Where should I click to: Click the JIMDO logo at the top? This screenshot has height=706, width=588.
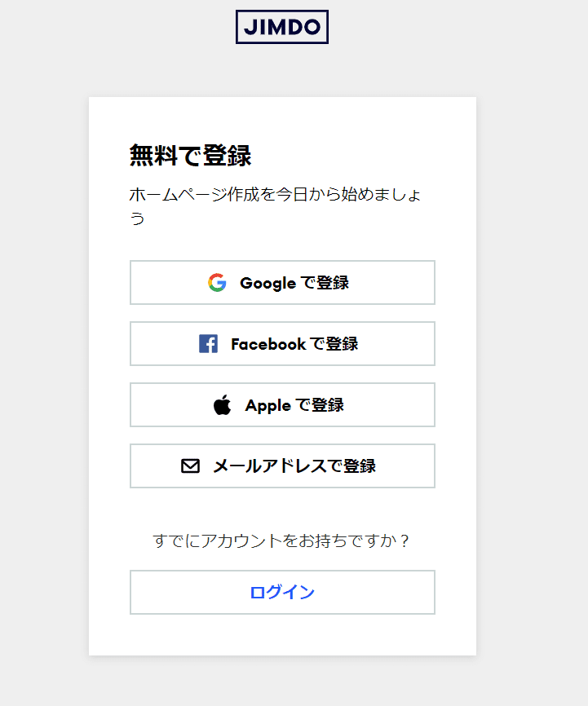click(x=281, y=28)
